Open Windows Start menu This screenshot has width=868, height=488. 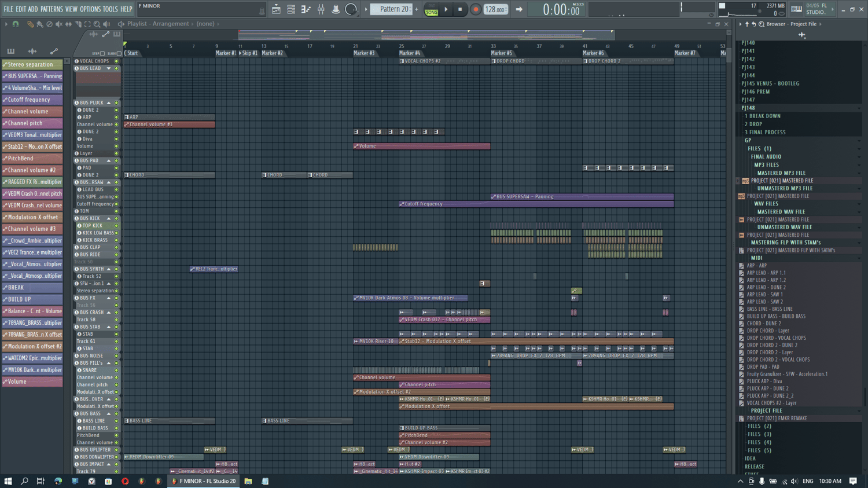[x=8, y=481]
